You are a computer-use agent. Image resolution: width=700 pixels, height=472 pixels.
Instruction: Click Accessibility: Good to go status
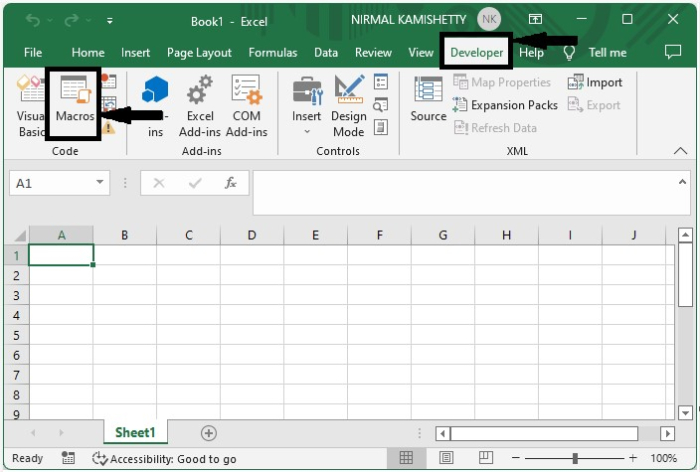164,458
